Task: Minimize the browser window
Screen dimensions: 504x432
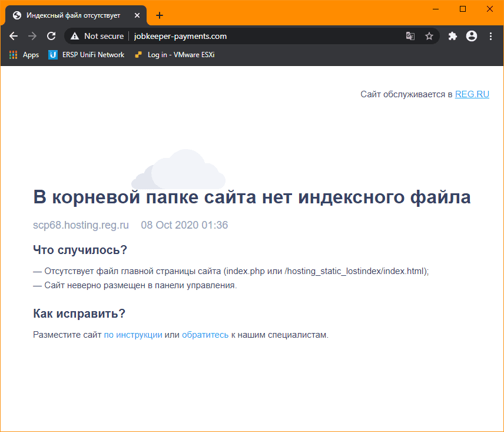Action: [x=436, y=9]
